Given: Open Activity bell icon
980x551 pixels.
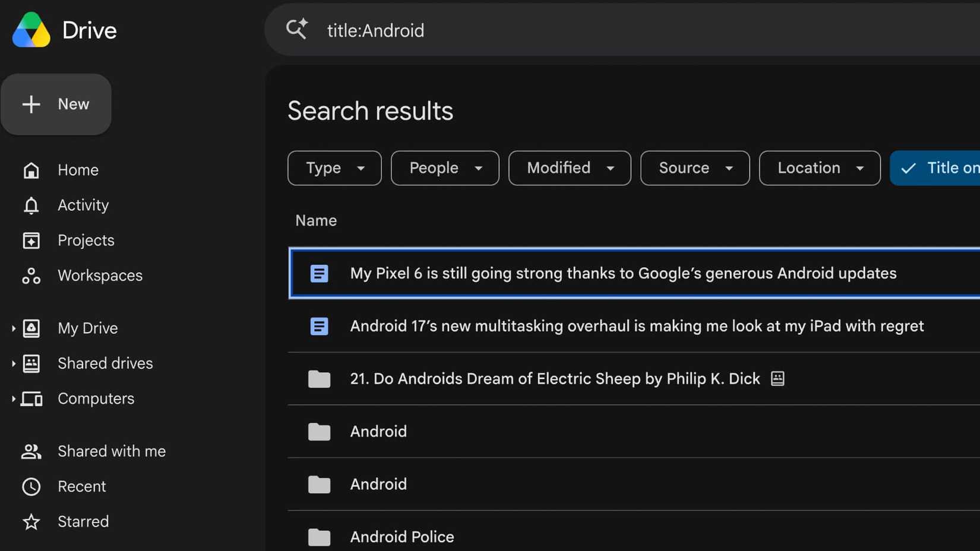Looking at the screenshot, I should 31,205.
